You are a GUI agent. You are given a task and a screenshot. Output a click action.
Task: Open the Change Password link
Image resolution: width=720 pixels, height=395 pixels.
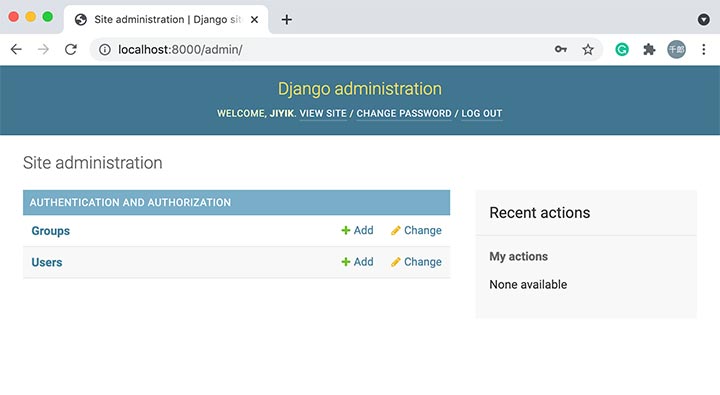(x=404, y=113)
